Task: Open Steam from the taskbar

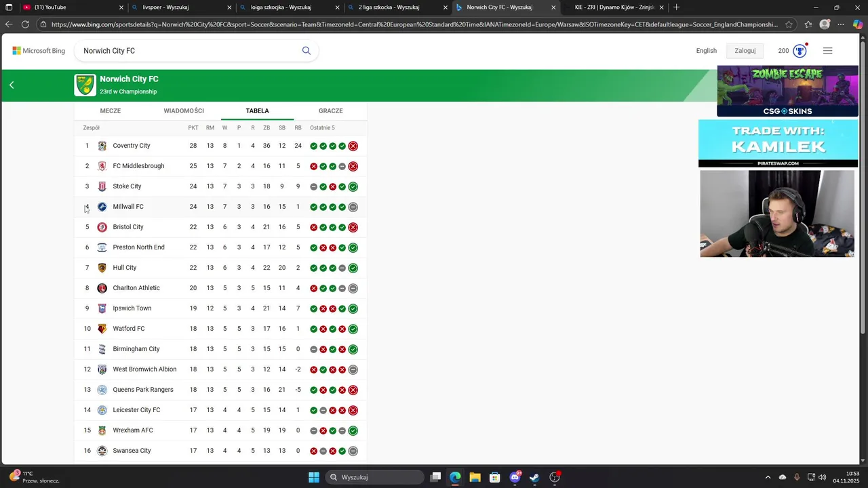Action: pos(535,477)
